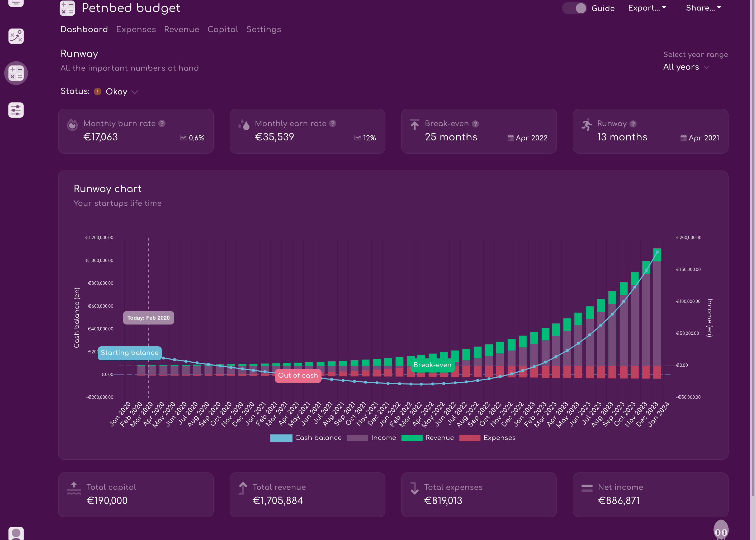This screenshot has height=540, width=756.
Task: Open the strategy planner sidebar icon
Action: (x=16, y=36)
